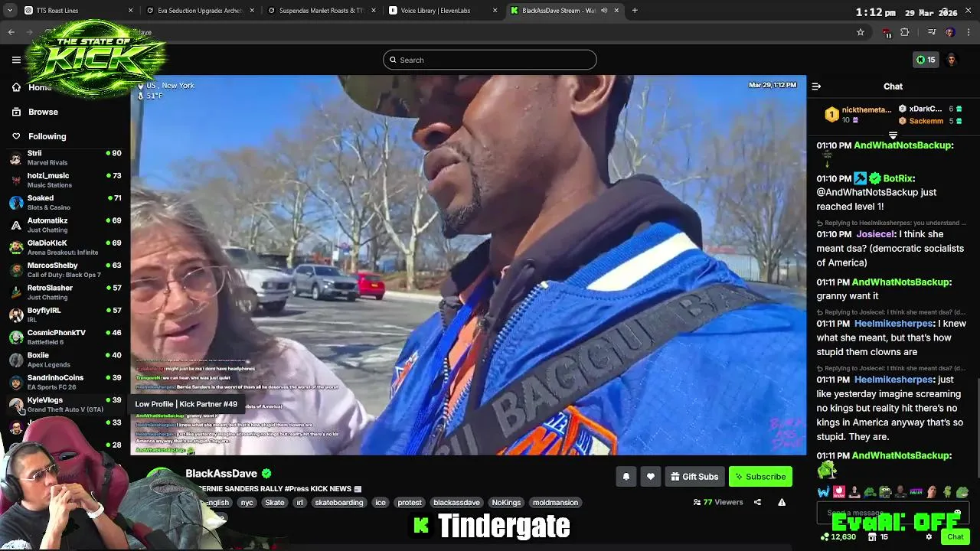Click the Following sidebar link

(47, 136)
